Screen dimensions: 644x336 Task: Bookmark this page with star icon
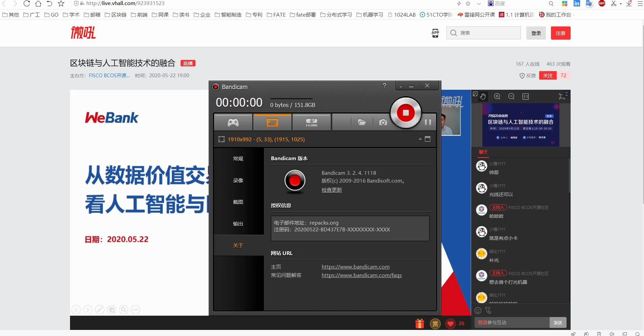click(61, 3)
